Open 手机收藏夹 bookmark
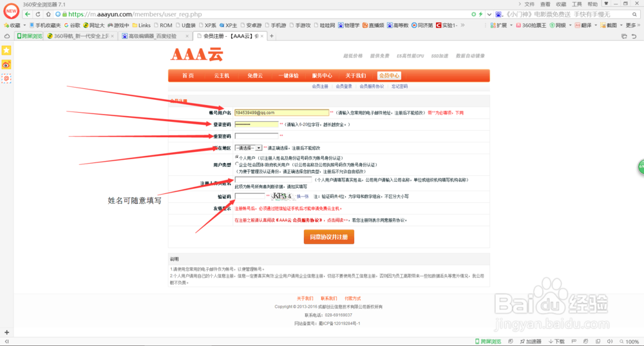This screenshot has height=346, width=644. coord(45,25)
